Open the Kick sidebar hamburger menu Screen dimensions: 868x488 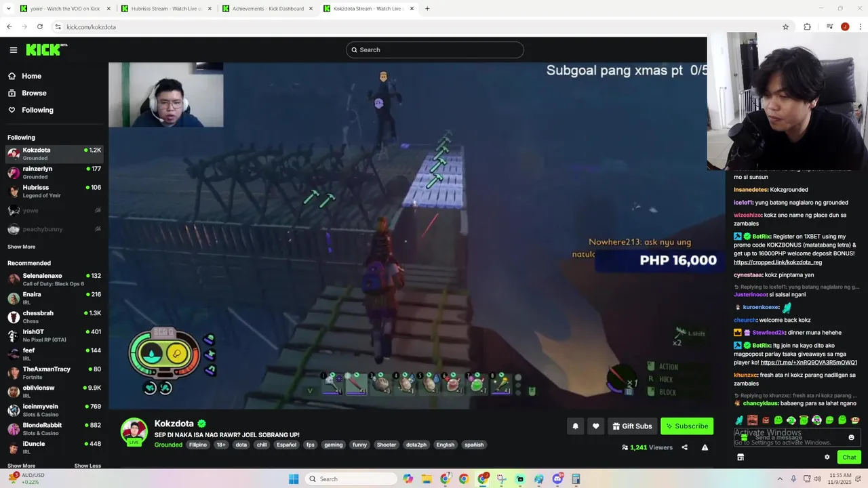click(x=14, y=49)
